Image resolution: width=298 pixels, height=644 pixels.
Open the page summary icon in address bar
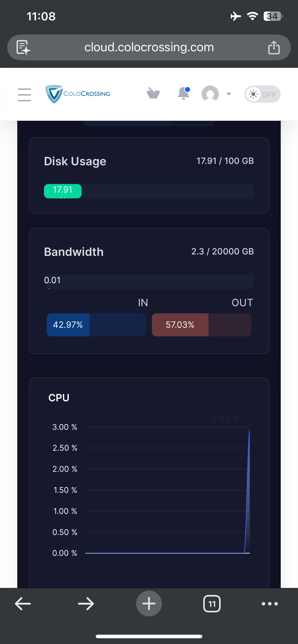pyautogui.click(x=24, y=47)
